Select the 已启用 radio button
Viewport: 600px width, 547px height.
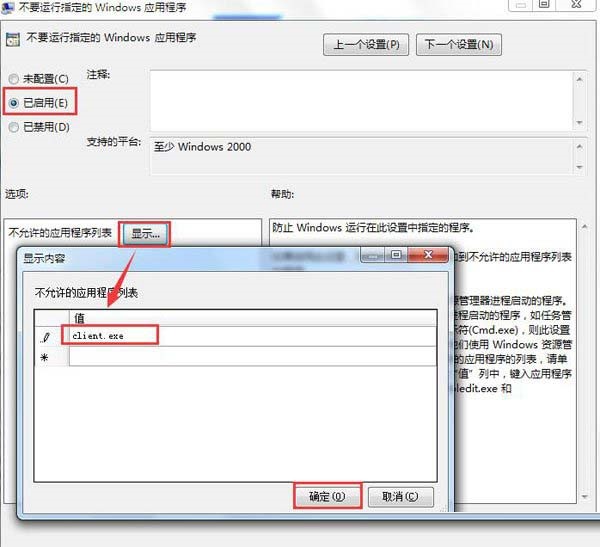pos(13,102)
